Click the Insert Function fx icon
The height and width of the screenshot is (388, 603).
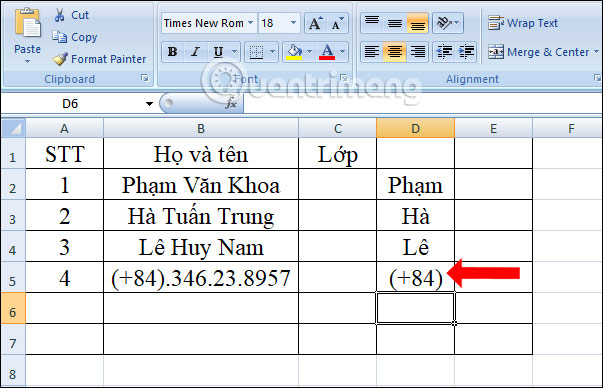pos(231,103)
